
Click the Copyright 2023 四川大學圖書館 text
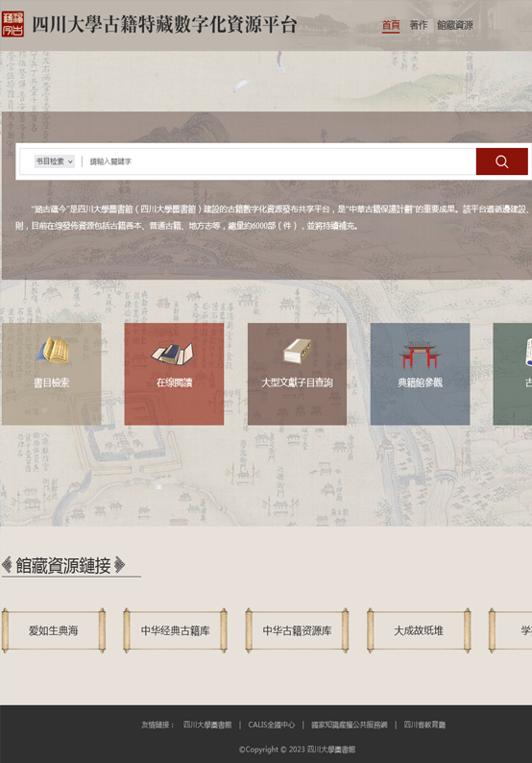tap(297, 750)
